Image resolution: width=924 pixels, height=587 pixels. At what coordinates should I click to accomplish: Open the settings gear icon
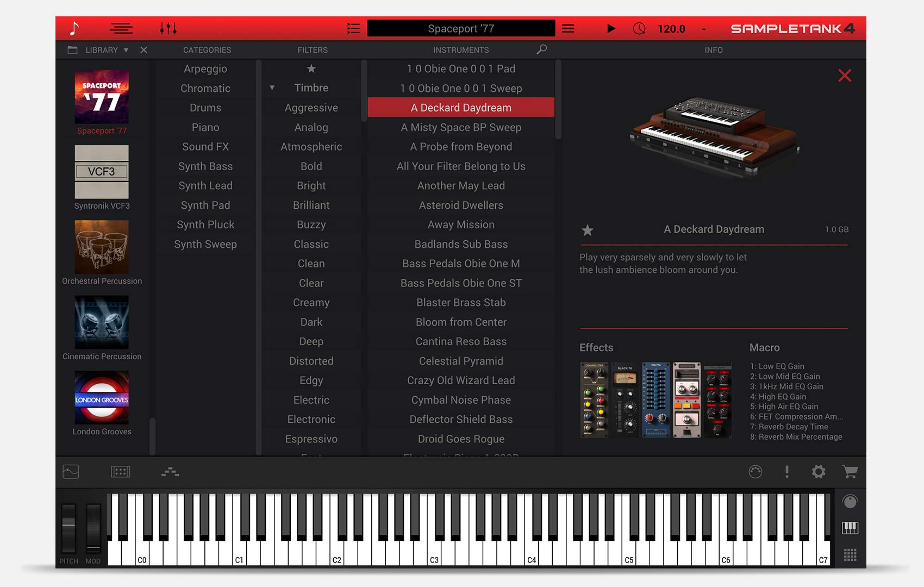(x=818, y=472)
